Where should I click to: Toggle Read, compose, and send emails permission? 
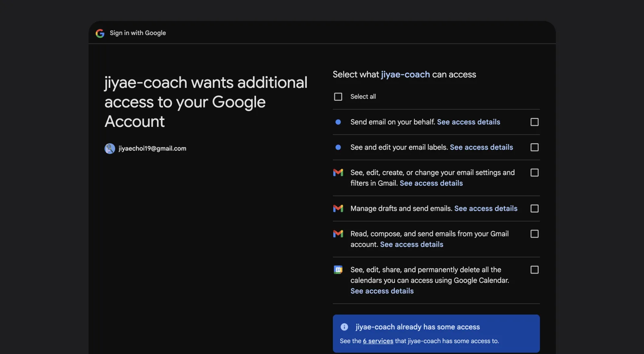[535, 234]
